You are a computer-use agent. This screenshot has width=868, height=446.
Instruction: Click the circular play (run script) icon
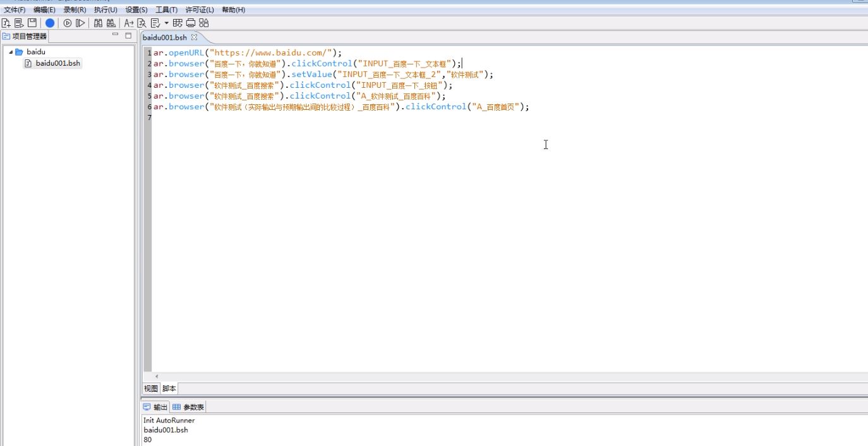coord(68,23)
